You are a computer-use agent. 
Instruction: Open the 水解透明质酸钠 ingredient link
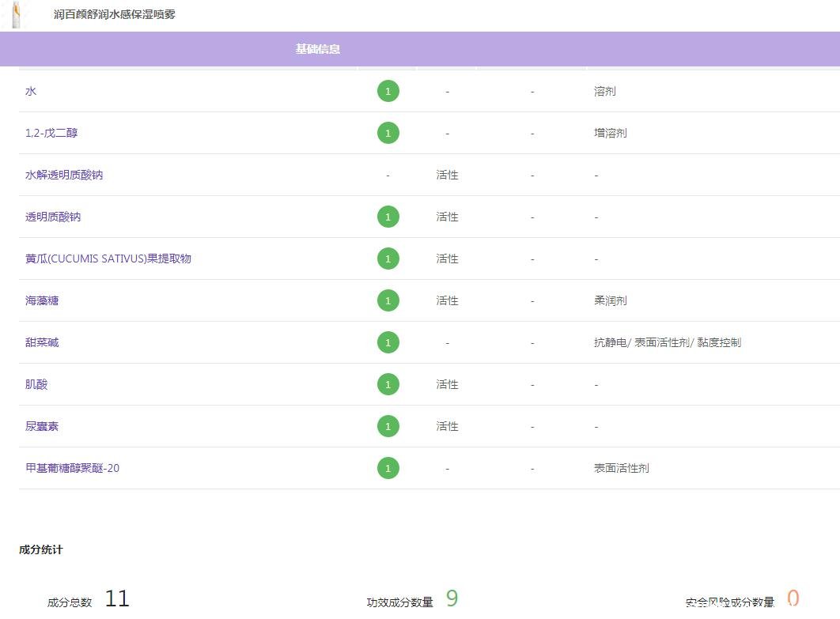64,175
